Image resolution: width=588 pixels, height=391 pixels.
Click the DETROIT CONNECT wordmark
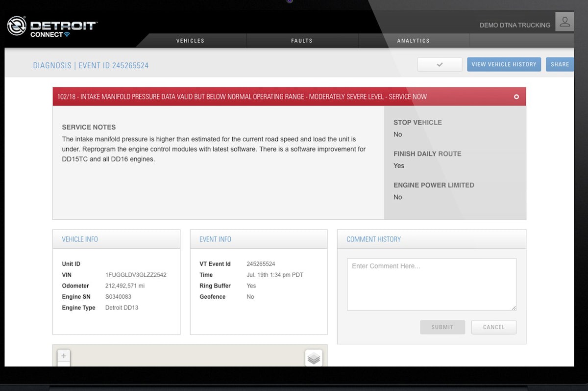(64, 26)
